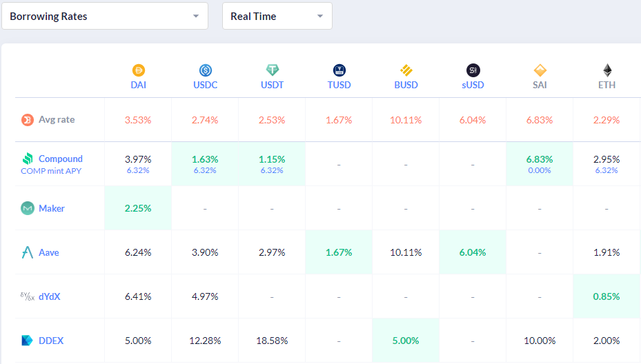Click the SAI diamond icon

(540, 70)
